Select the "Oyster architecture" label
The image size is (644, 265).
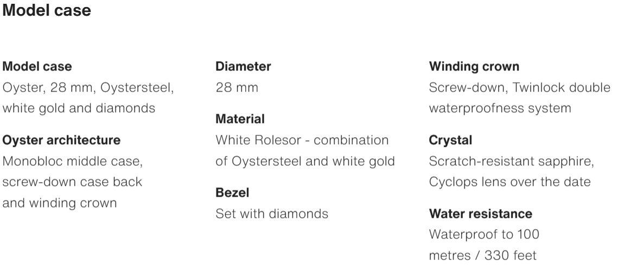pyautogui.click(x=62, y=140)
